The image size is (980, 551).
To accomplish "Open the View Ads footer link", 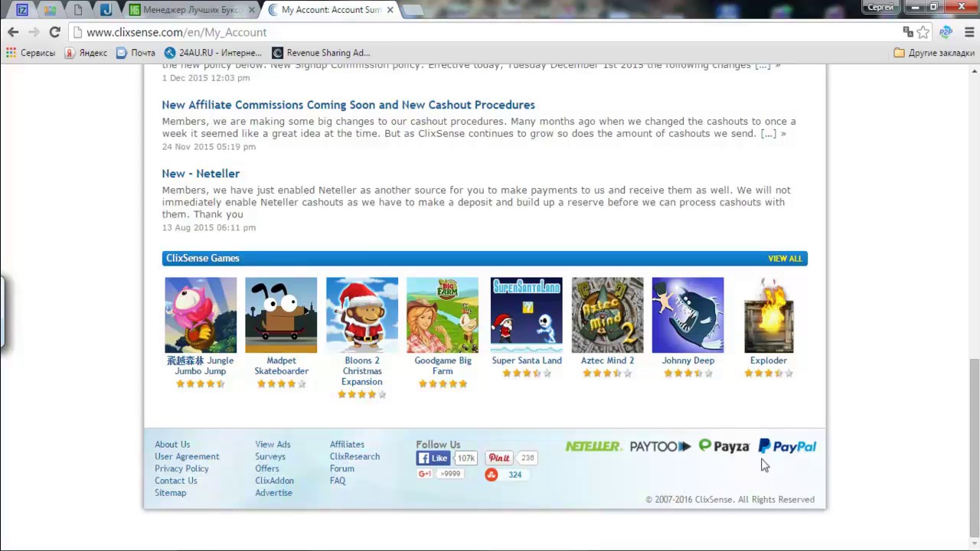I will [273, 445].
